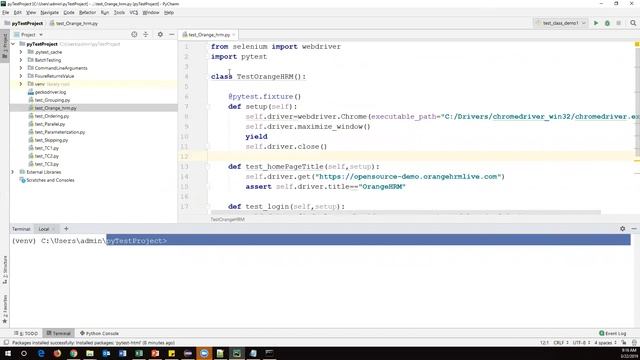Click the Stop run button
640x360 pixels.
[618, 23]
